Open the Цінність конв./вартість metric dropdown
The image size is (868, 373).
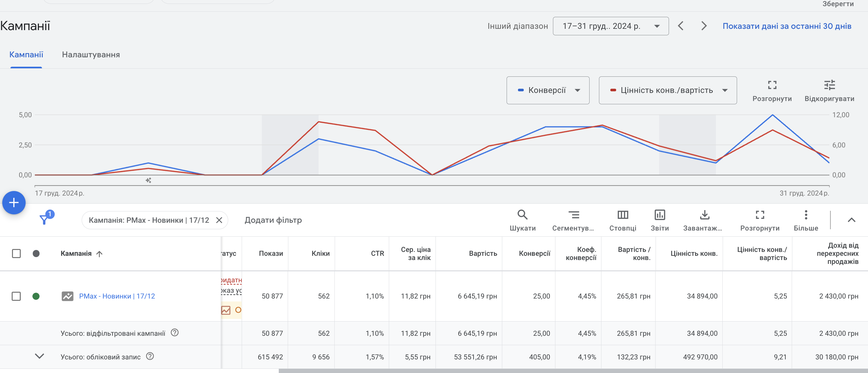(667, 90)
